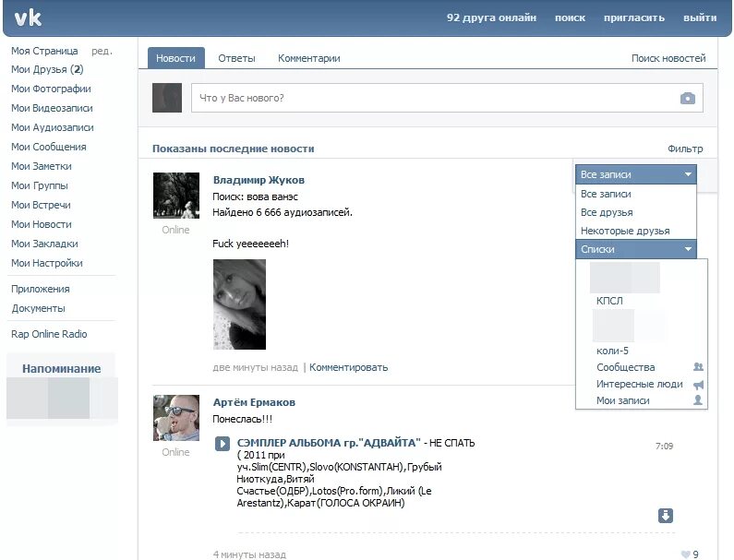Log out with выйти
Screen dimensions: 734x560
tap(700, 18)
